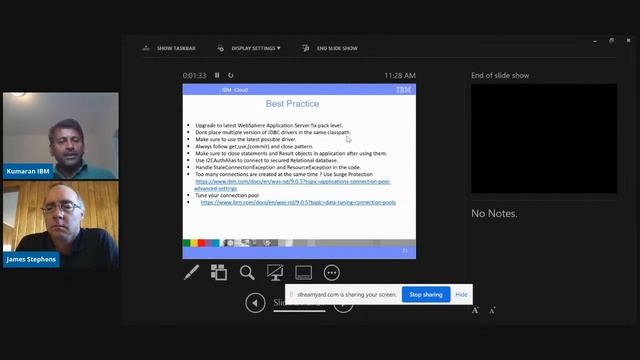Click the Stop sharing button

click(426, 294)
